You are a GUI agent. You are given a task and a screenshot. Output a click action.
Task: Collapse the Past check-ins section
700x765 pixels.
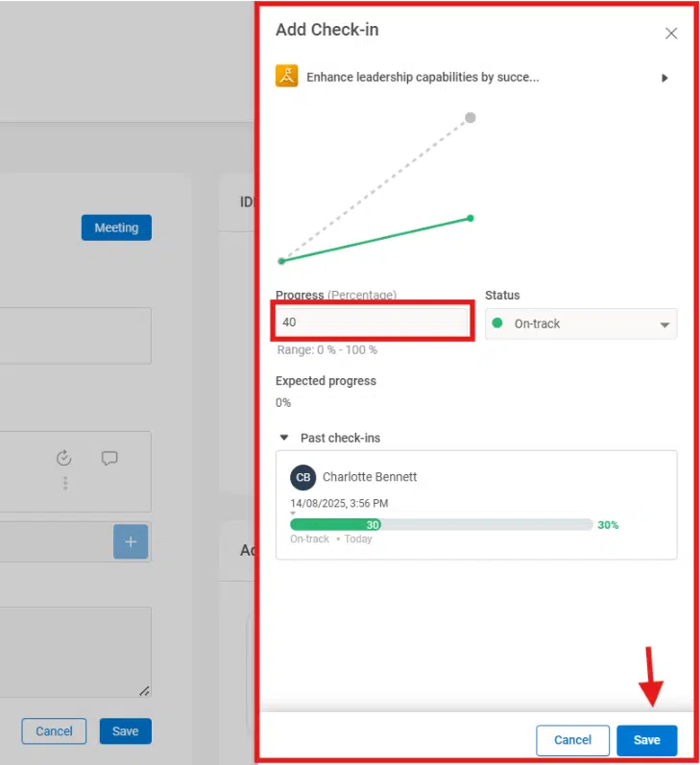(x=284, y=438)
